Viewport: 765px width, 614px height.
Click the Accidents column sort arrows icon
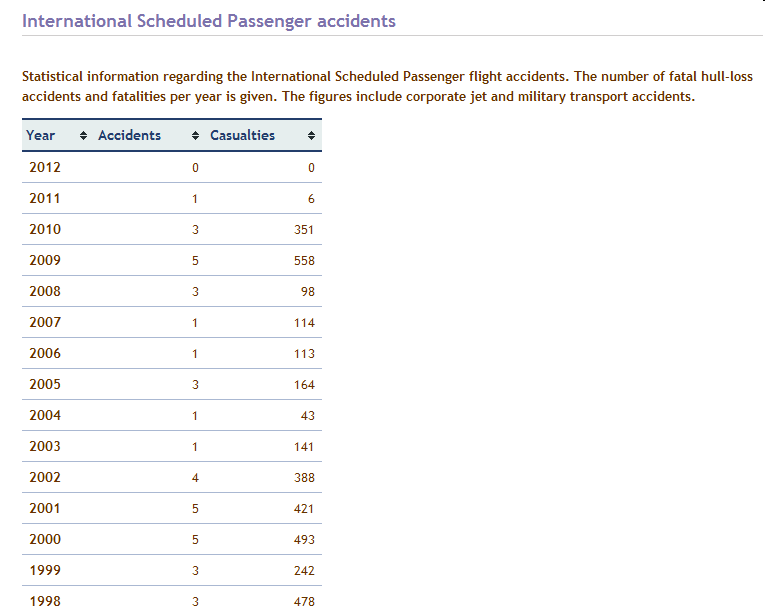[195, 136]
